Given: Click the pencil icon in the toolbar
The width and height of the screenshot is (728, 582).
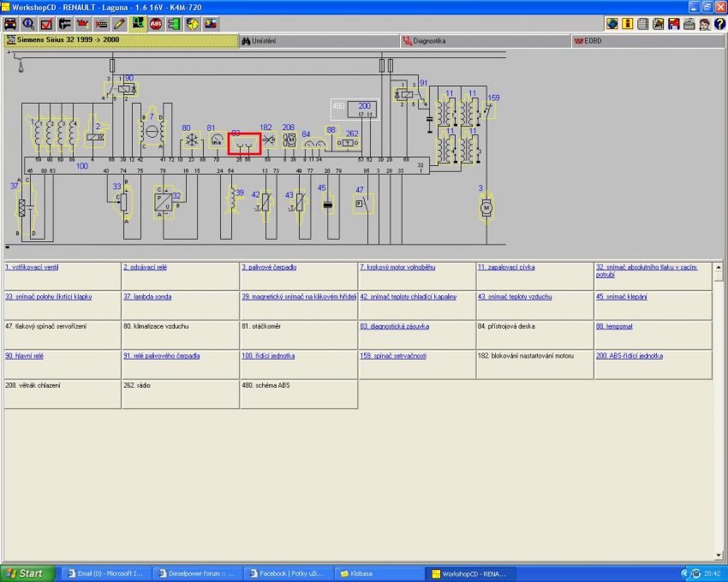Looking at the screenshot, I should [x=119, y=23].
